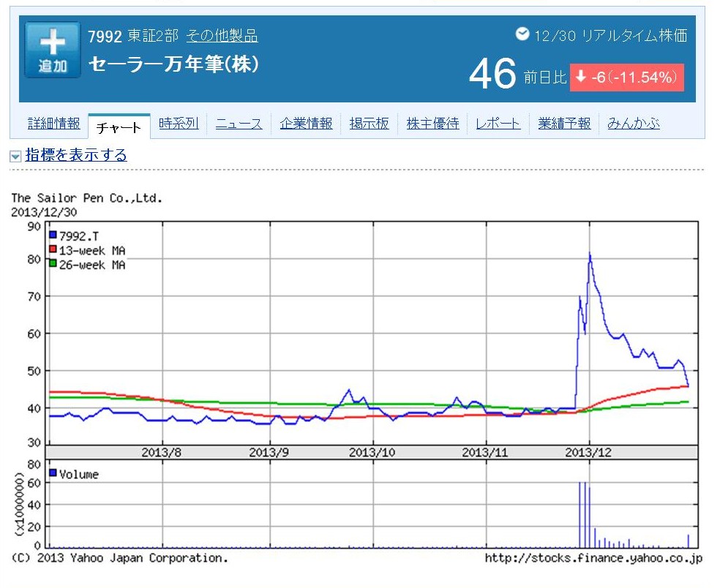Open the 掲示板 tab
The image size is (720, 588).
click(370, 124)
